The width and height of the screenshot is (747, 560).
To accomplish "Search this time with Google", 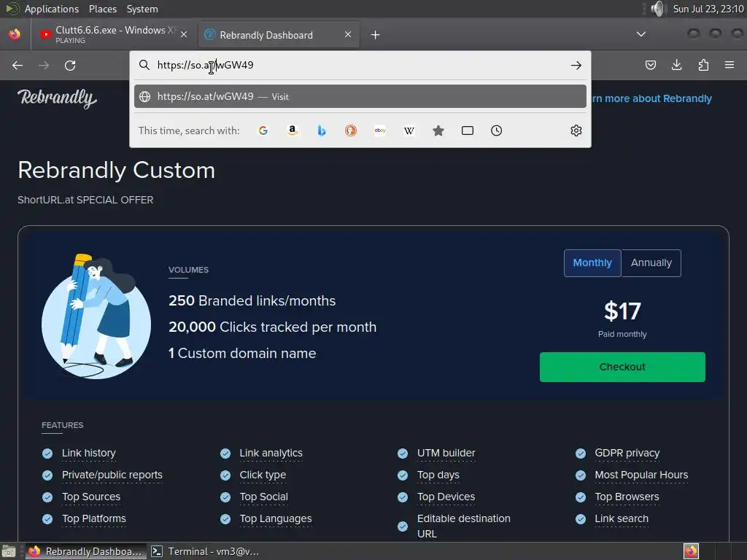I will 263,131.
